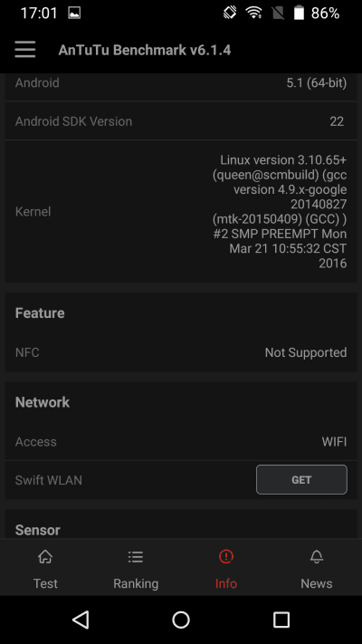
Task: Tap the battery status icon
Action: click(x=299, y=14)
